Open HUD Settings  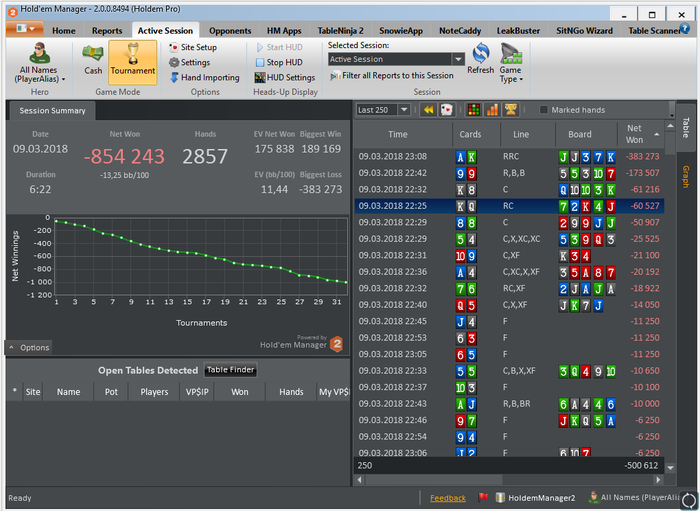285,78
